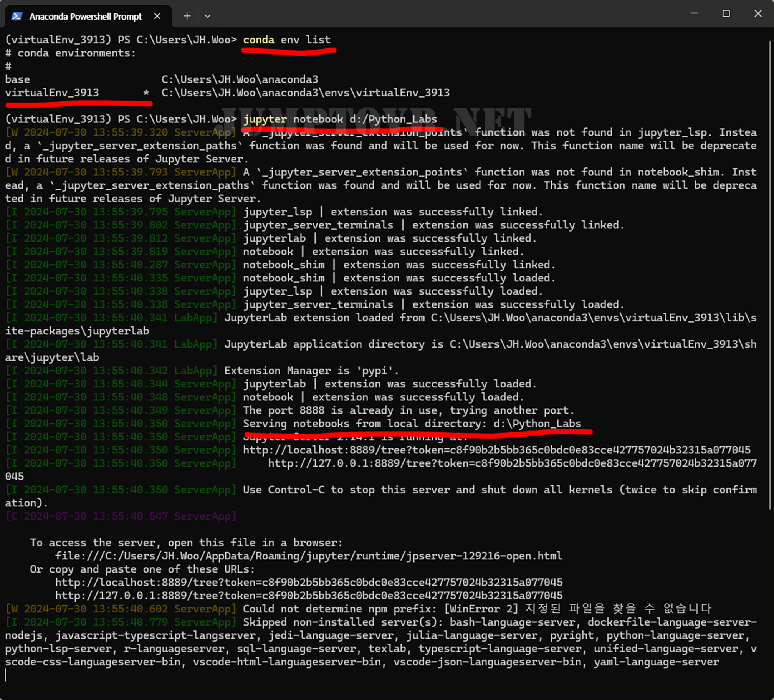Close the Anaconda Powershell Prompt tab

pos(157,16)
